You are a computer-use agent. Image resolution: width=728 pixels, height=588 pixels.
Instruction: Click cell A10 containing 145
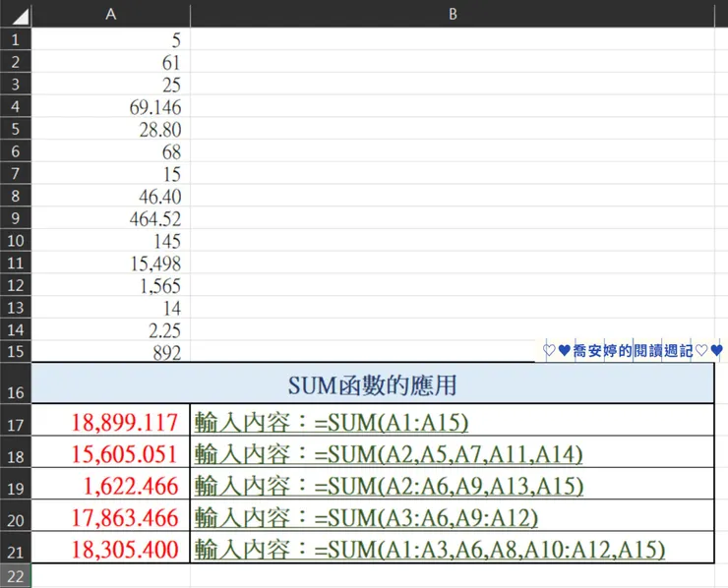110,240
